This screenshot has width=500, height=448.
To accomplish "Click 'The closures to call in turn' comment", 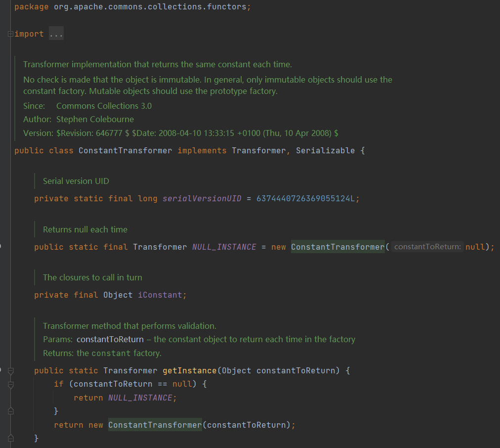I will [92, 277].
